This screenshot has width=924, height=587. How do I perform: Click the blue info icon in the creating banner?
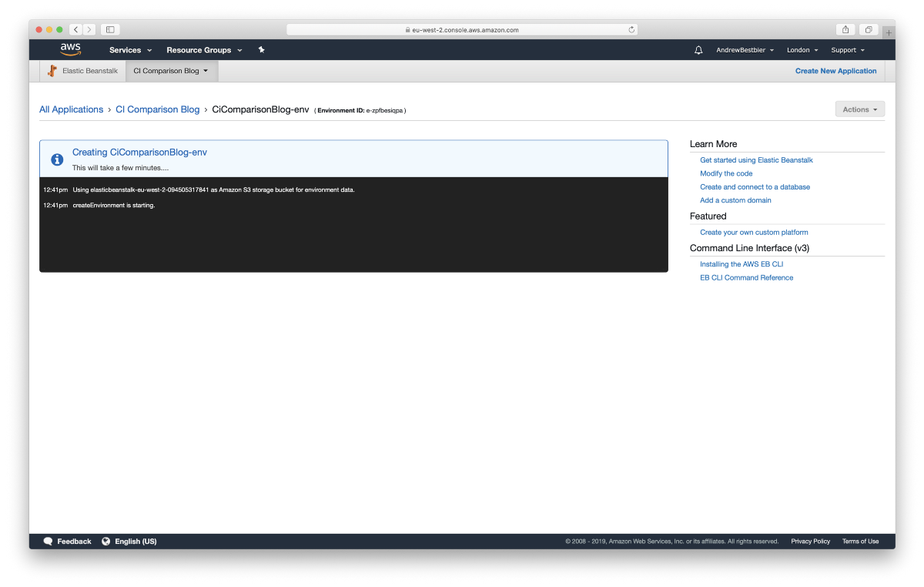coord(57,159)
